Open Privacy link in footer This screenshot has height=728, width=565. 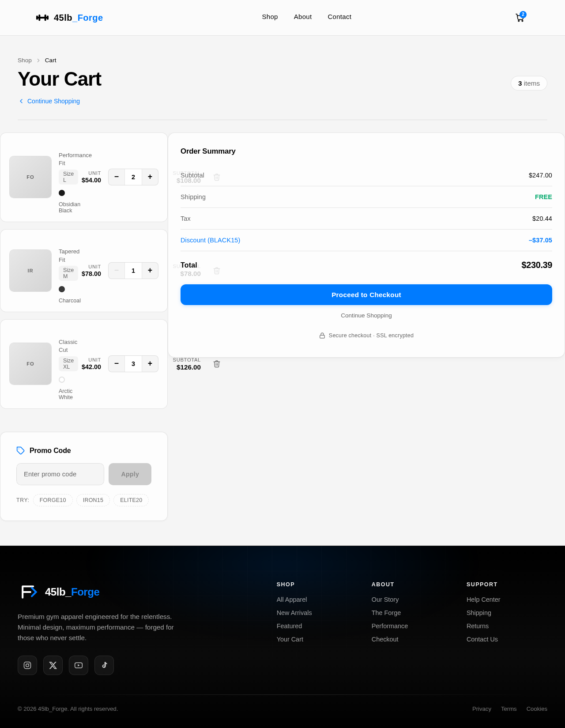click(482, 709)
